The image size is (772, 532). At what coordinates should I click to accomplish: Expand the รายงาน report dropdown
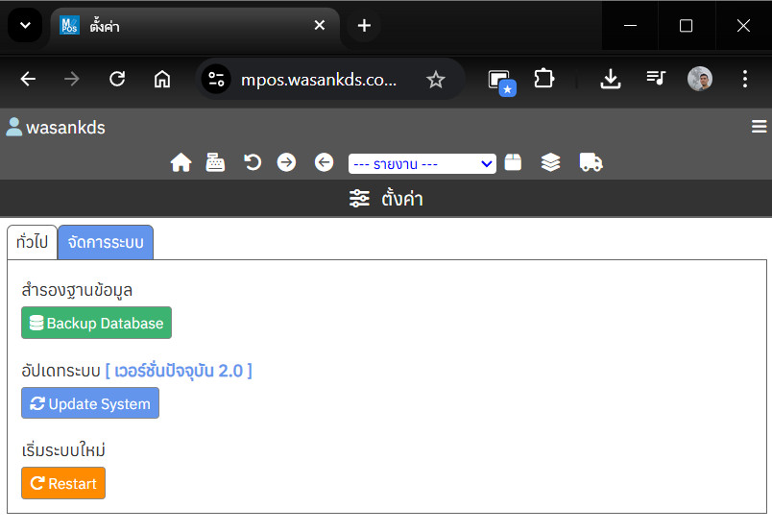tap(422, 164)
